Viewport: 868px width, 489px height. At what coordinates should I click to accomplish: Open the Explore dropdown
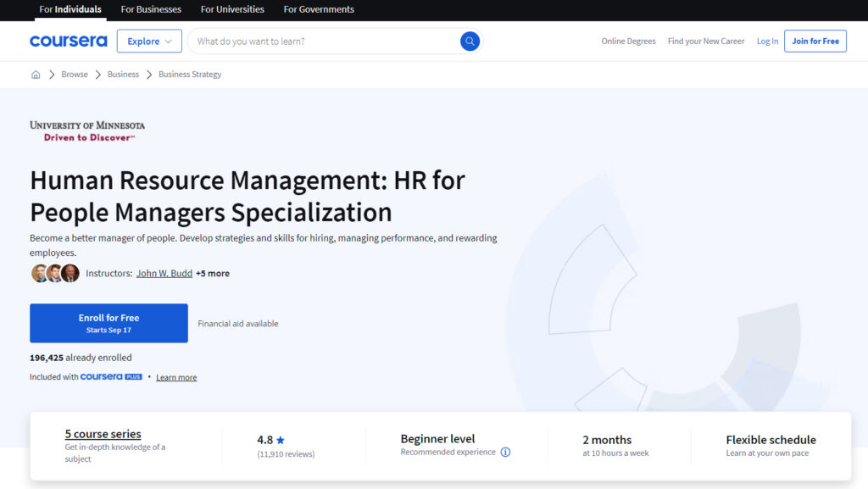149,41
